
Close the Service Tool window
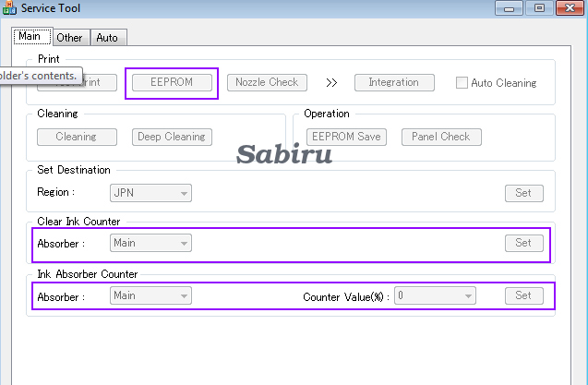(570, 8)
